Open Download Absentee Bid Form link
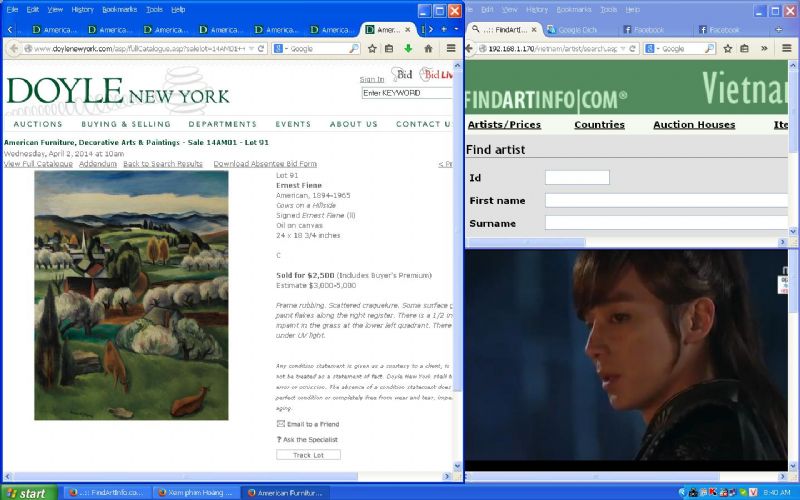Screen dimensions: 800x500 [265, 164]
